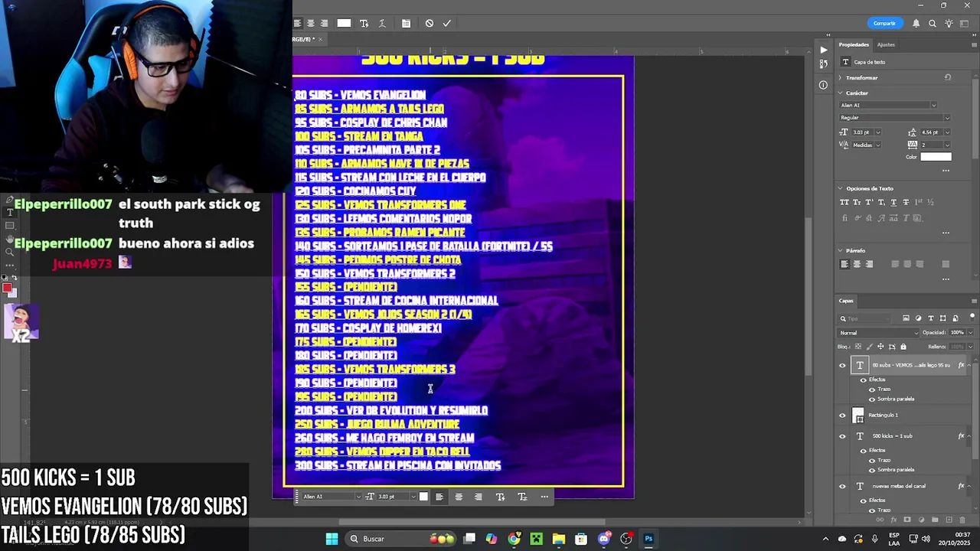The image size is (980, 551).
Task: Toggle Trazo effect of the 80 subs layer
Action: click(x=872, y=390)
